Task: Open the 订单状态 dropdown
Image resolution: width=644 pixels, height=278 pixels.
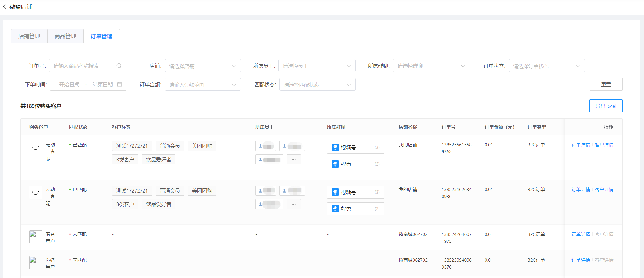Action: click(x=547, y=66)
